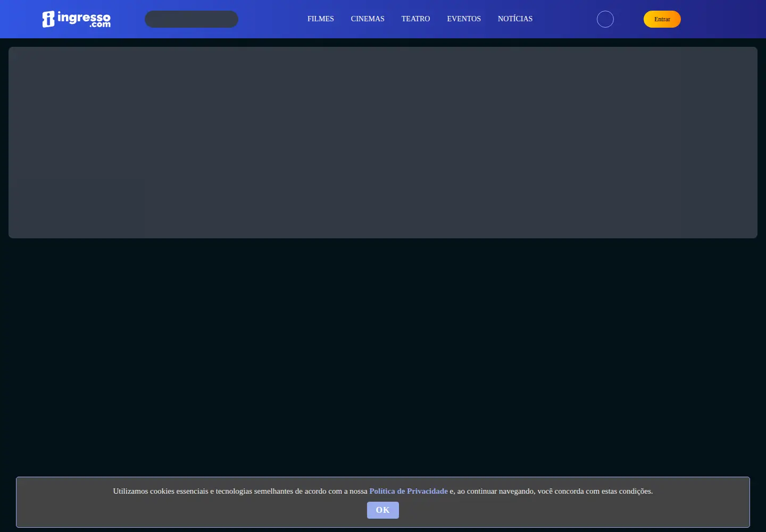Select the large banner placeholder
The width and height of the screenshot is (766, 532).
383,143
